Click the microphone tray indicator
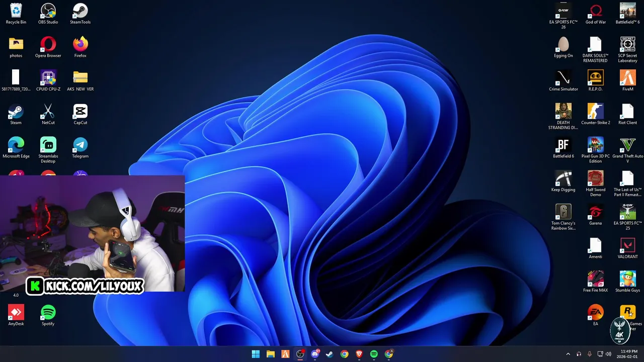This screenshot has width=644, height=362. click(x=590, y=354)
